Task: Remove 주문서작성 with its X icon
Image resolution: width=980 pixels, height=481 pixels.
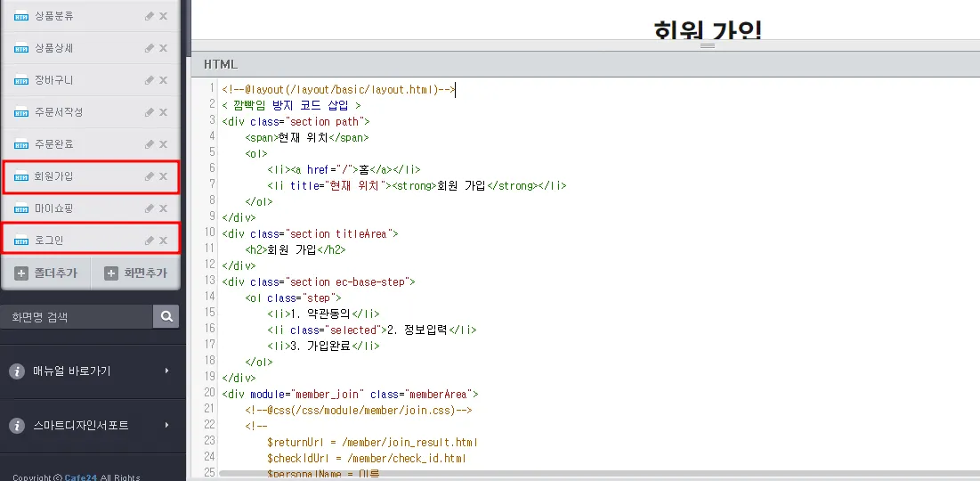Action: (163, 112)
